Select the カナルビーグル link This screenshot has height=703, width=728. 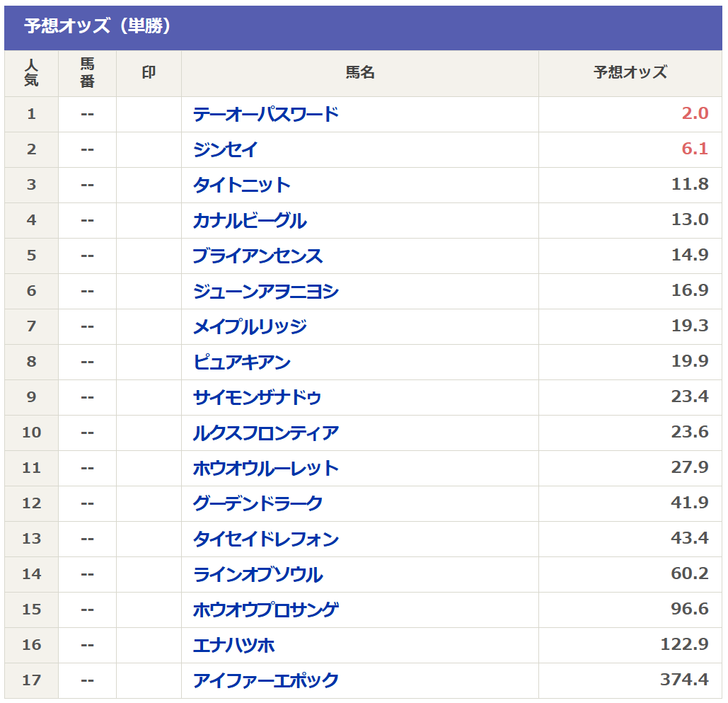(249, 221)
